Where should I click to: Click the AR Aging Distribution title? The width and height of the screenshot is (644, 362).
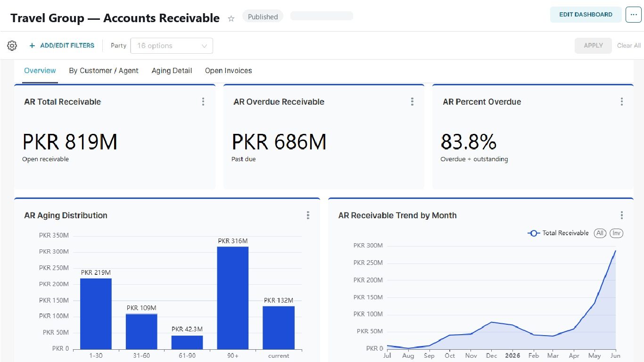[66, 215]
